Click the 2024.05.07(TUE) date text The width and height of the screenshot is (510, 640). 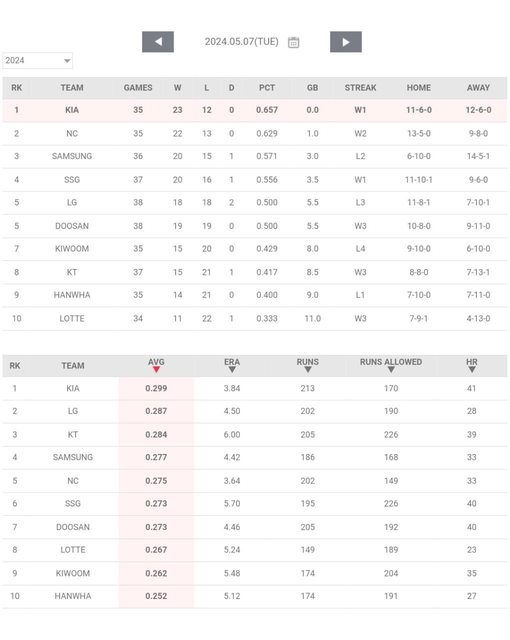[x=242, y=42]
